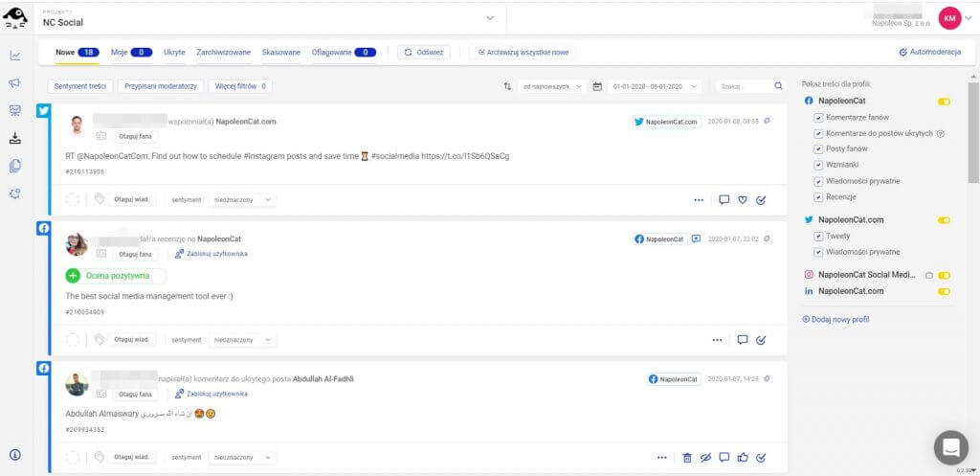The width and height of the screenshot is (980, 476).
Task: Switch off the NapoleonCat.com Twitter profile toggle
Action: click(944, 220)
